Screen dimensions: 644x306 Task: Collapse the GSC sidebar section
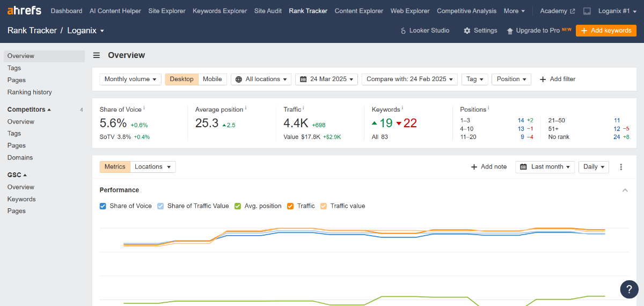(17, 175)
